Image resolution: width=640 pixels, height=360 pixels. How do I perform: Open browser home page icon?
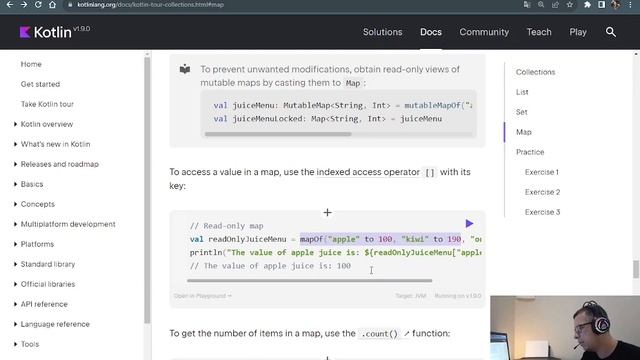(52, 5)
